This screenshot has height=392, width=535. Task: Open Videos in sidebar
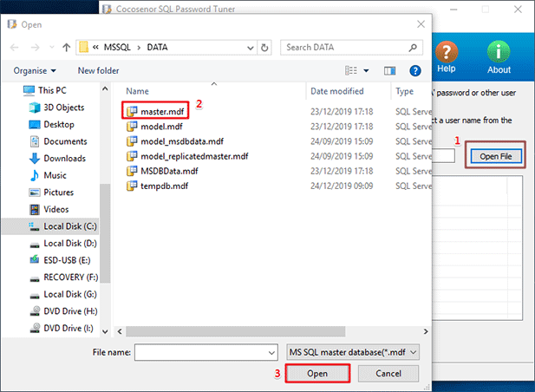pyautogui.click(x=49, y=209)
